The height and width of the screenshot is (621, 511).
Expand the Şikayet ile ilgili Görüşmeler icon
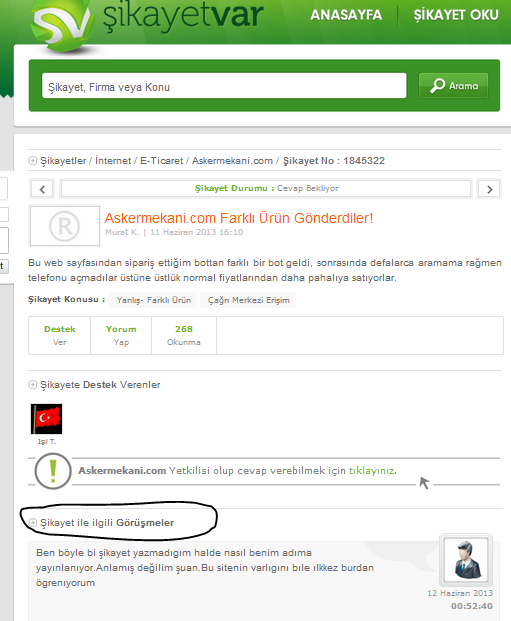[33, 523]
